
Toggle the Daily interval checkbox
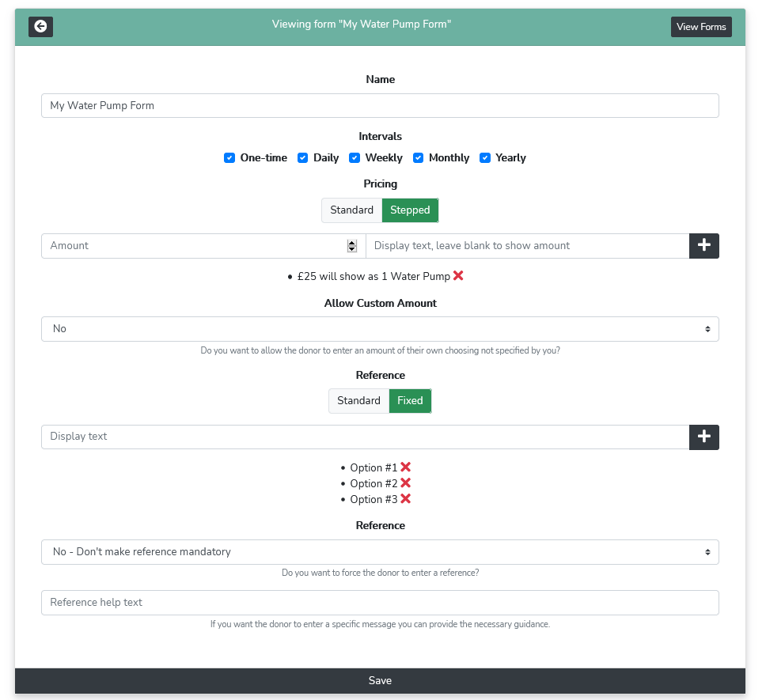302,158
